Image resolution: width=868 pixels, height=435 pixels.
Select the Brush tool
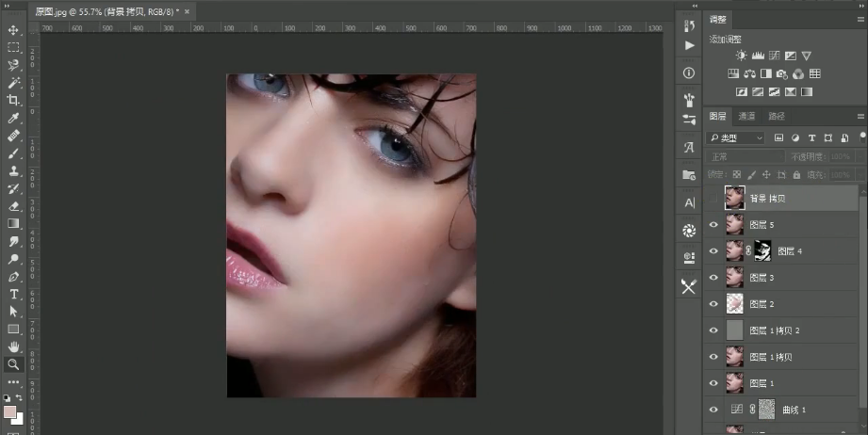(x=13, y=153)
